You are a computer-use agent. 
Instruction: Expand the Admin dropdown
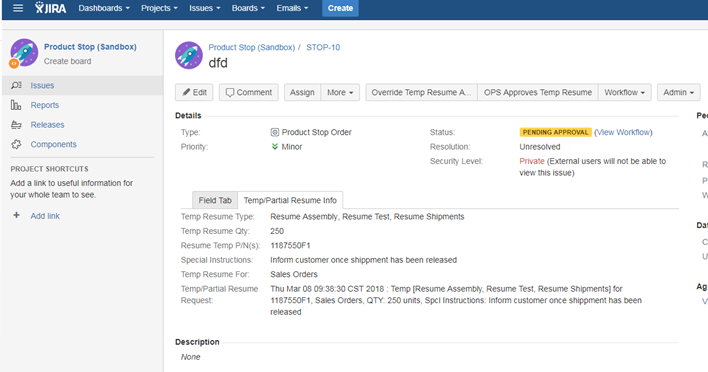678,92
